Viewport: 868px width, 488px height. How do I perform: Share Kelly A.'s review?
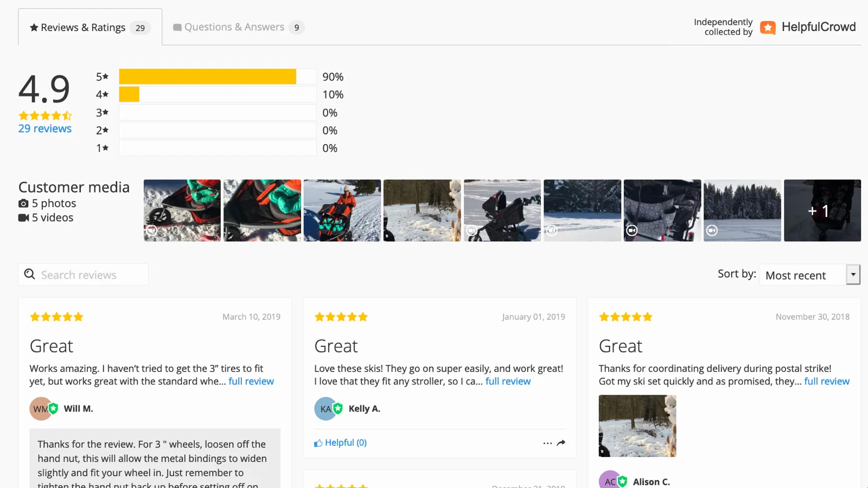(561, 443)
